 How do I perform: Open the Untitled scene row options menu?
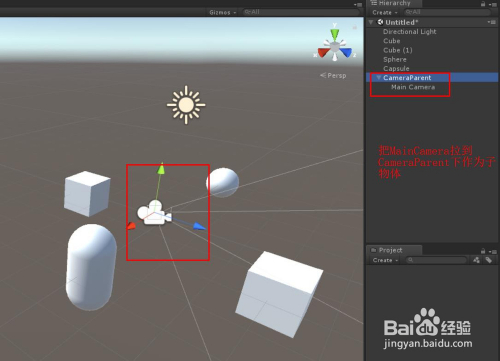491,22
